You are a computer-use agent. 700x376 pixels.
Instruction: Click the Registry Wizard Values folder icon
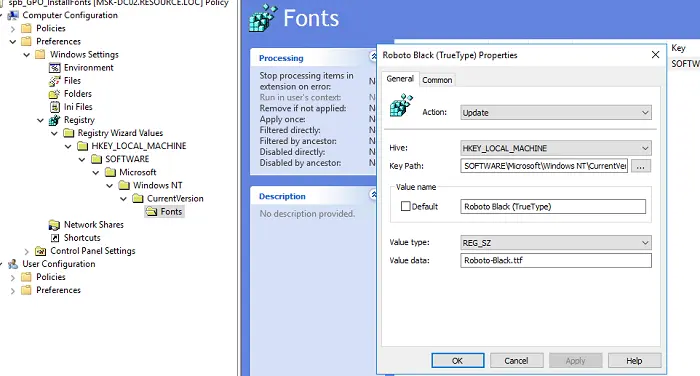(68, 133)
